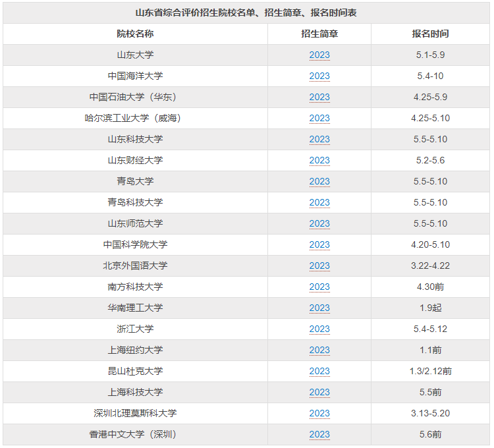Click the 4.20-5.10 registration date

point(430,245)
